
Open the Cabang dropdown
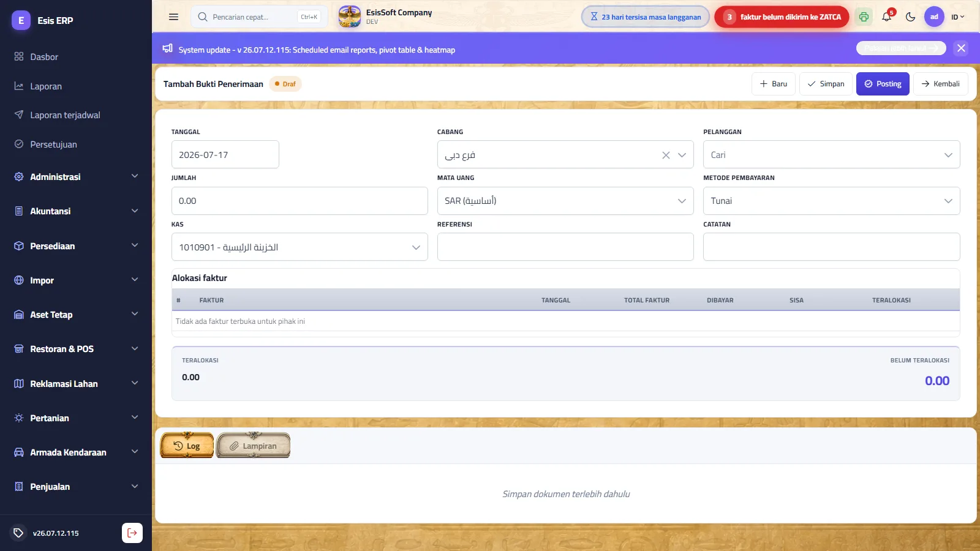tap(682, 156)
